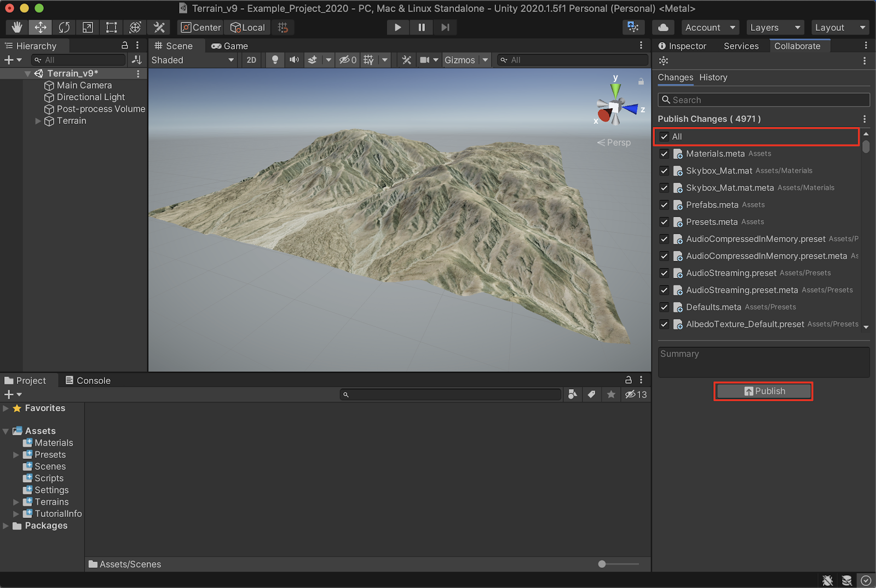Click the Summary text field

pyautogui.click(x=763, y=362)
